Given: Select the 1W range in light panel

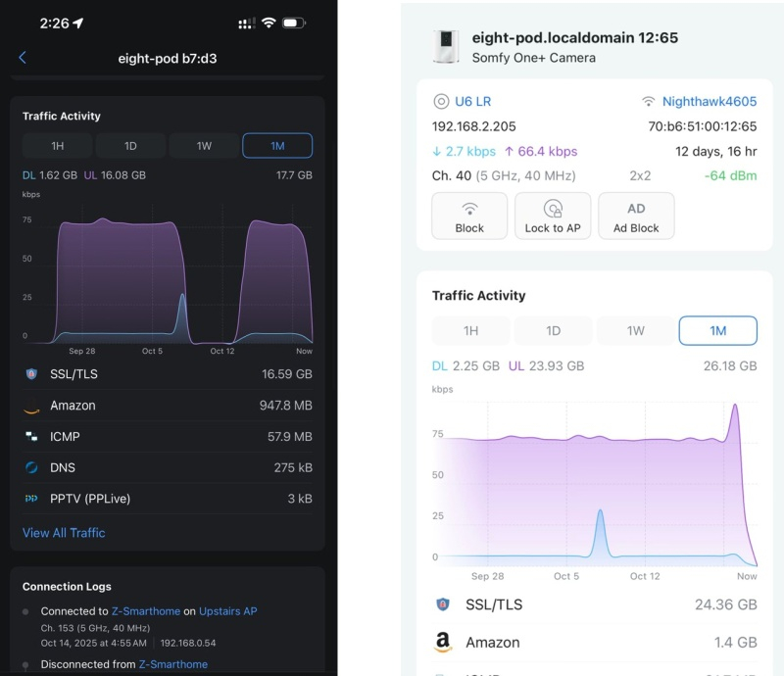Looking at the screenshot, I should (635, 331).
